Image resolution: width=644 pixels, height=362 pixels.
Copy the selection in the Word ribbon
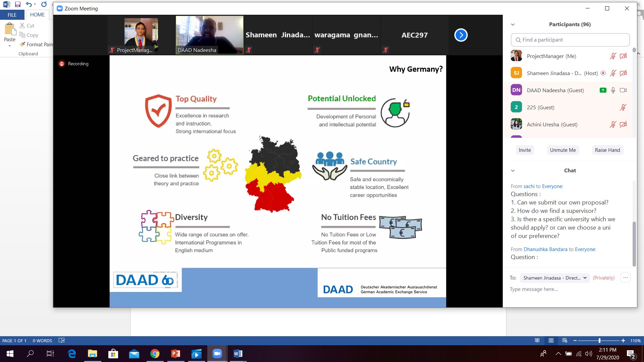click(x=29, y=35)
